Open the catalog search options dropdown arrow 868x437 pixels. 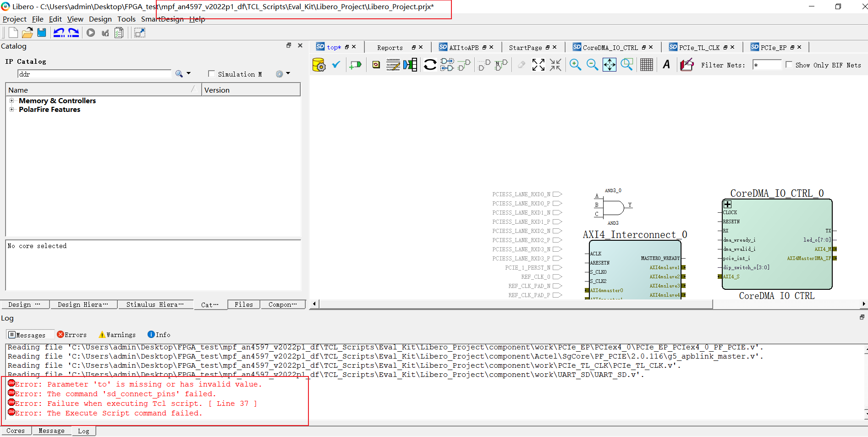click(188, 73)
